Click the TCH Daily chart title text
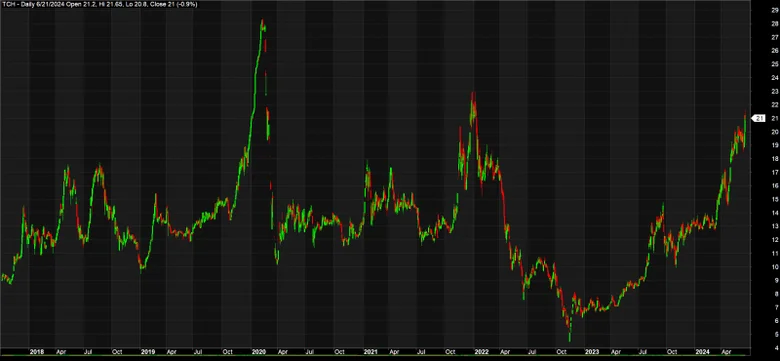Screen dimensions: 780x361 click(x=99, y=4)
